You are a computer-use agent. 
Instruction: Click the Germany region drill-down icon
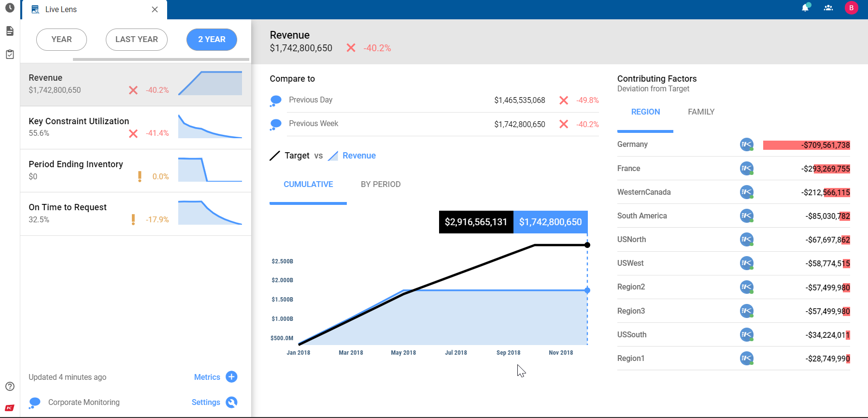746,144
